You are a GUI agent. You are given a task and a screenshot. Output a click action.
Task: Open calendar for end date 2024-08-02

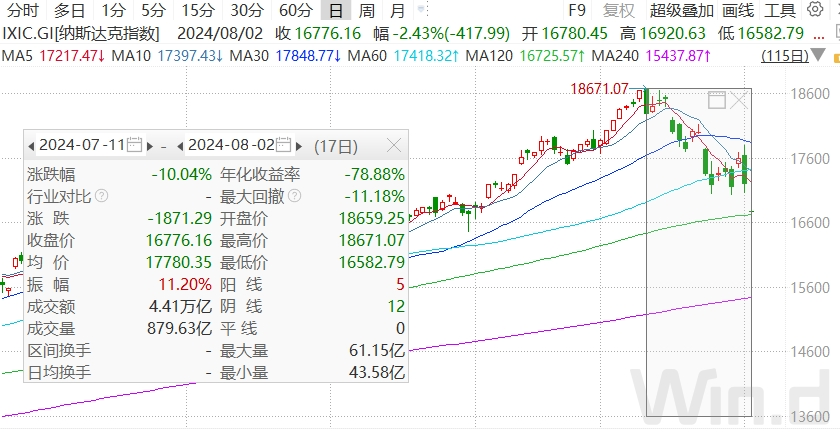point(283,145)
